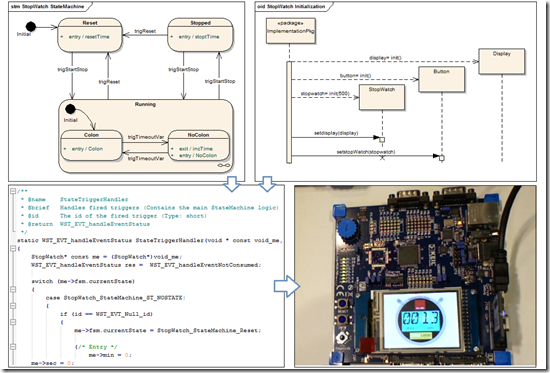550x373 pixels.
Task: Click the 'me->min = 0;' code line
Action: (x=110, y=355)
